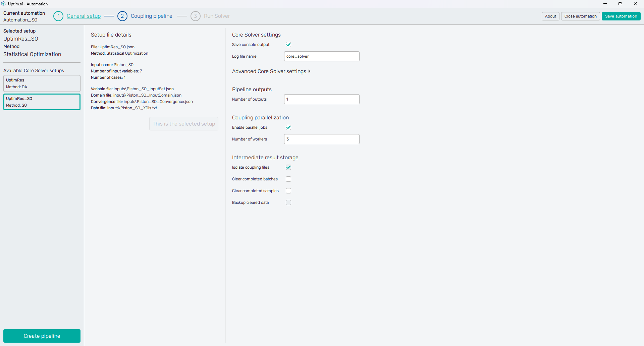This screenshot has width=644, height=346.
Task: Click 'Pipeline outputs' heading
Action: pos(252,90)
